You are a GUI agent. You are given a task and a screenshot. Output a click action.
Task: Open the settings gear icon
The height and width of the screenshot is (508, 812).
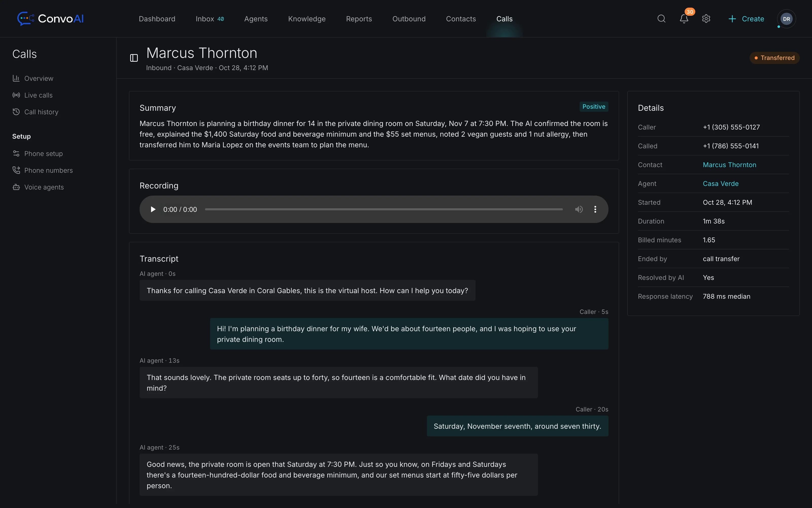[x=706, y=19]
